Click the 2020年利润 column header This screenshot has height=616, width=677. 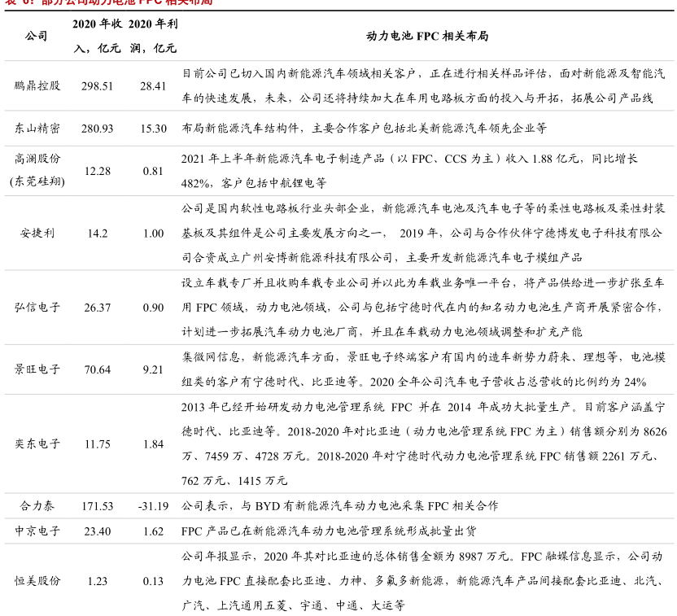152,36
